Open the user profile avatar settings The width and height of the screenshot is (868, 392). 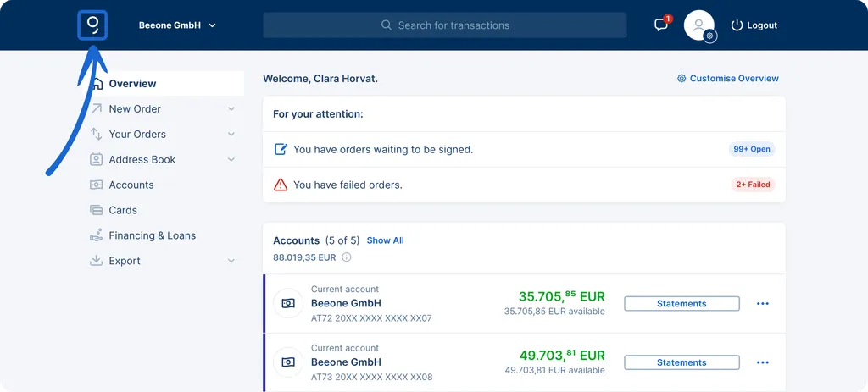click(699, 25)
